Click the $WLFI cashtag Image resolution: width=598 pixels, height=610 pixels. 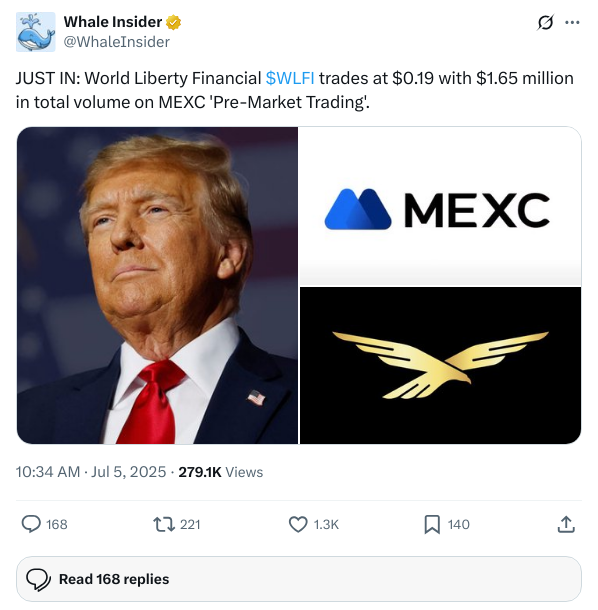tap(290, 78)
